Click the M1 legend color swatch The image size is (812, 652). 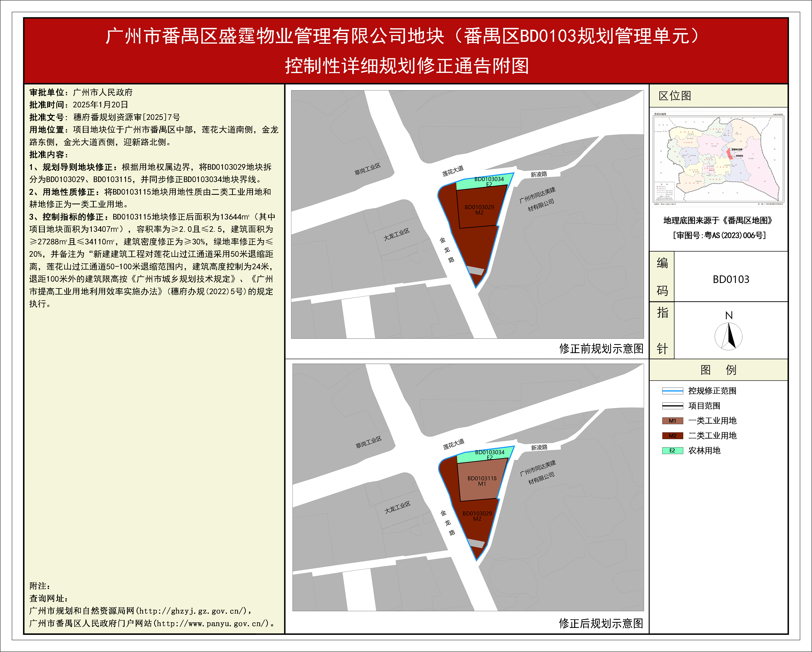[672, 421]
